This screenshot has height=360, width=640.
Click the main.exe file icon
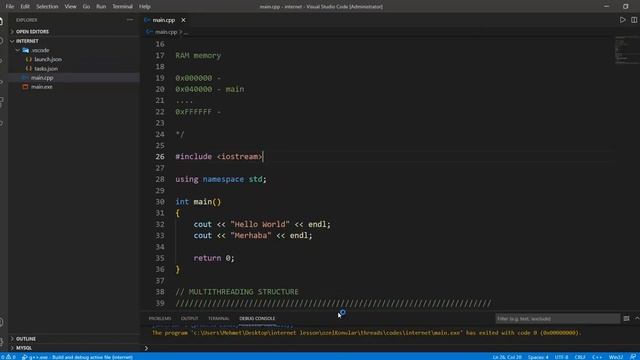click(25, 87)
